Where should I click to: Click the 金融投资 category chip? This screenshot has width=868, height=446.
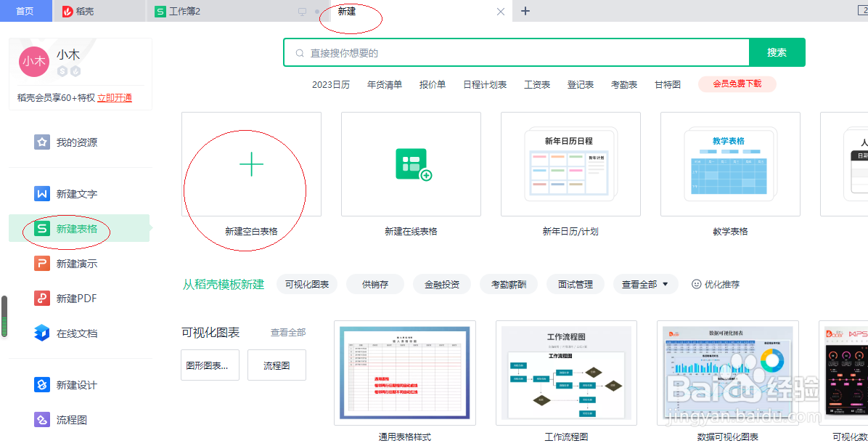(442, 284)
